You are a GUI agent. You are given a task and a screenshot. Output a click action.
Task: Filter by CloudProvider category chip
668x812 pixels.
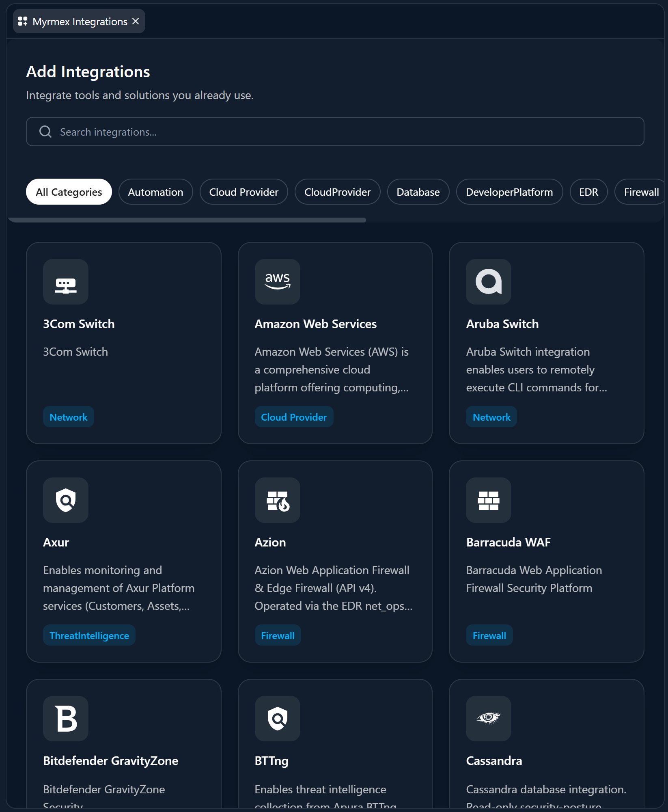pyautogui.click(x=338, y=192)
